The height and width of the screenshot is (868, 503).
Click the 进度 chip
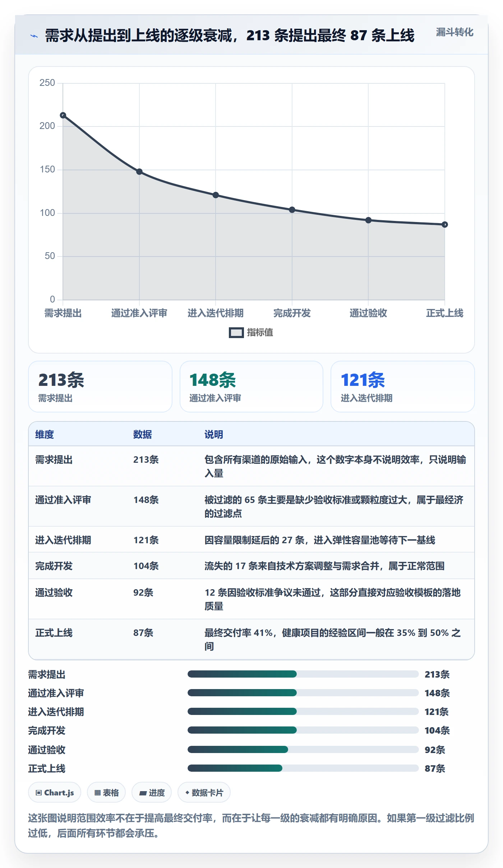[152, 793]
